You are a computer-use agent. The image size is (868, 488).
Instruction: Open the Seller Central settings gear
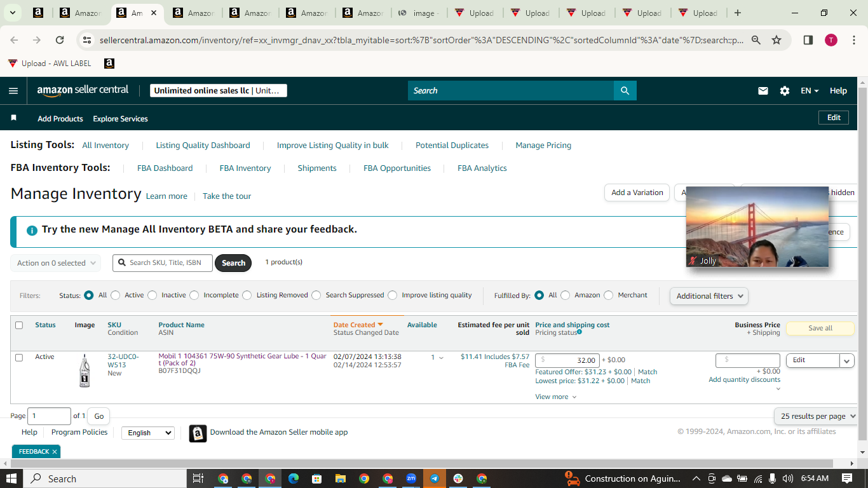[x=785, y=91]
